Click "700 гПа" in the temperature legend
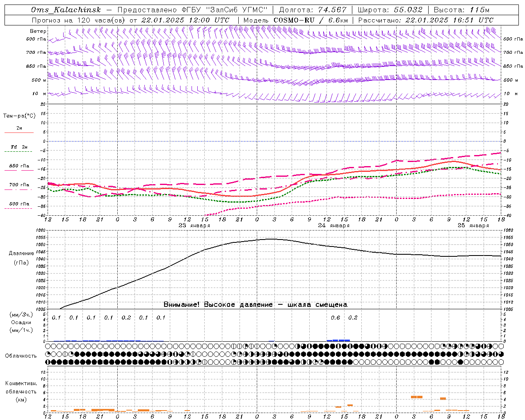This screenshot has height=420, width=525. pos(19,185)
